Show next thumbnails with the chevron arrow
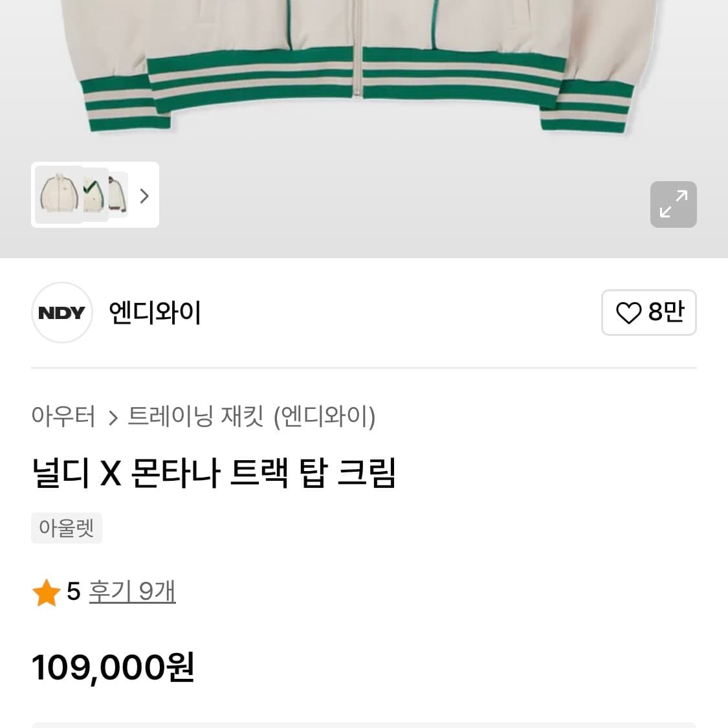728x728 pixels. (x=144, y=195)
